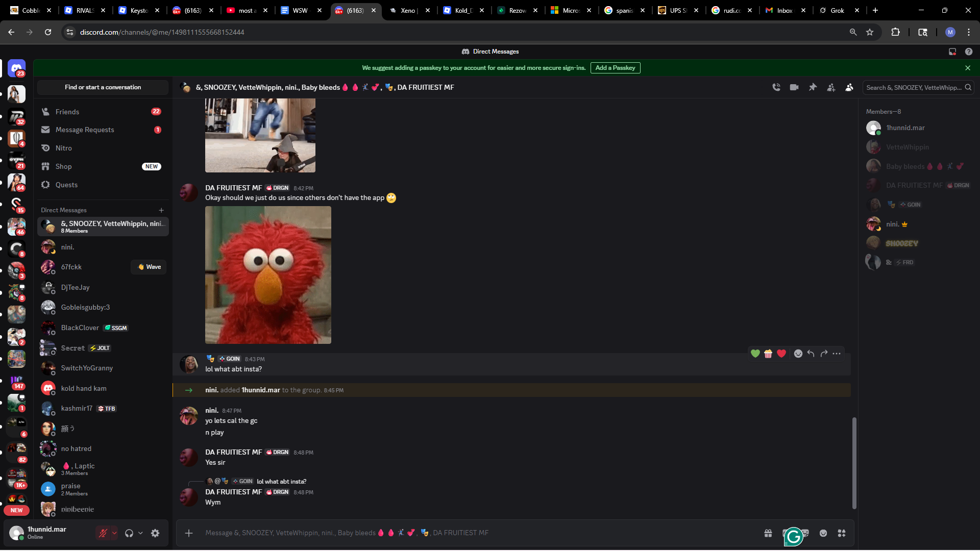
Task: Open the DM with SwitchYoGranny
Action: pyautogui.click(x=103, y=368)
